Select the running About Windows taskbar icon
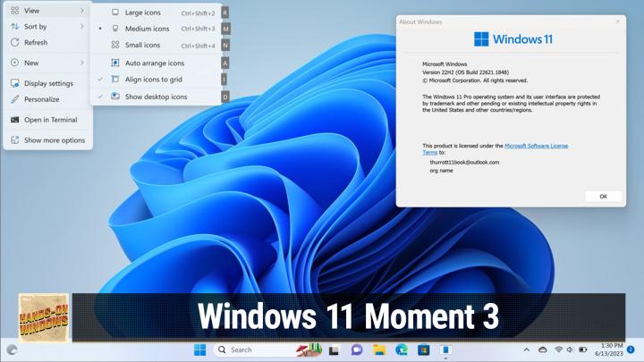This screenshot has height=362, width=644. click(x=445, y=350)
